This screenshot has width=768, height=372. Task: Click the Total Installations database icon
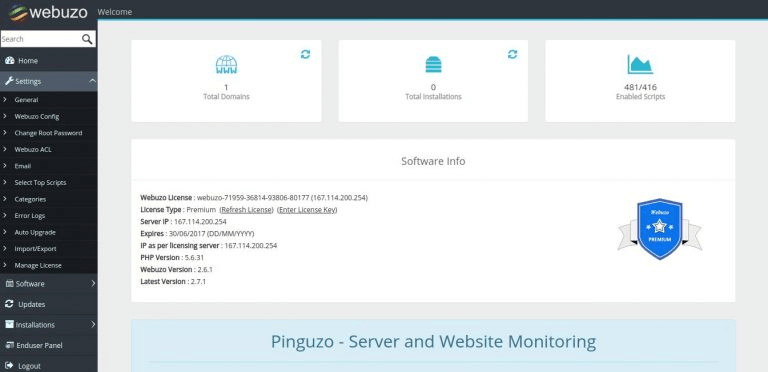433,65
